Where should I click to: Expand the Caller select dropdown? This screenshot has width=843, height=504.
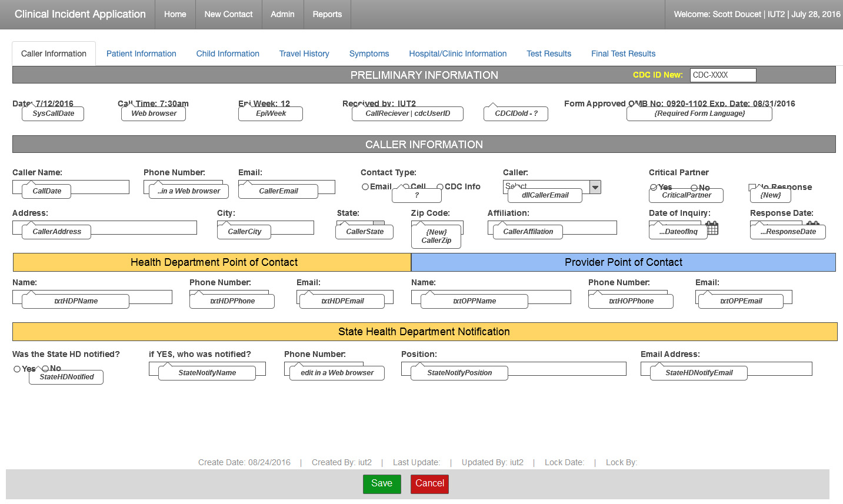[595, 187]
